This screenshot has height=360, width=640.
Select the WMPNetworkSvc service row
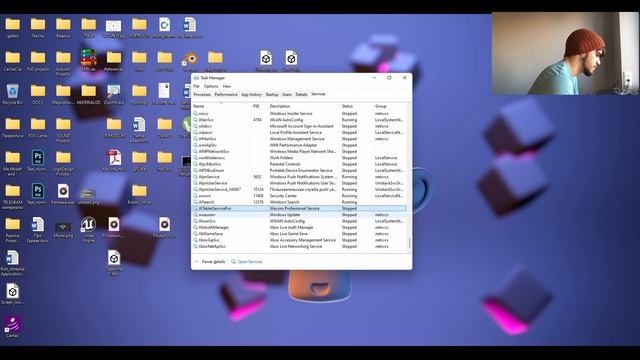coord(300,151)
